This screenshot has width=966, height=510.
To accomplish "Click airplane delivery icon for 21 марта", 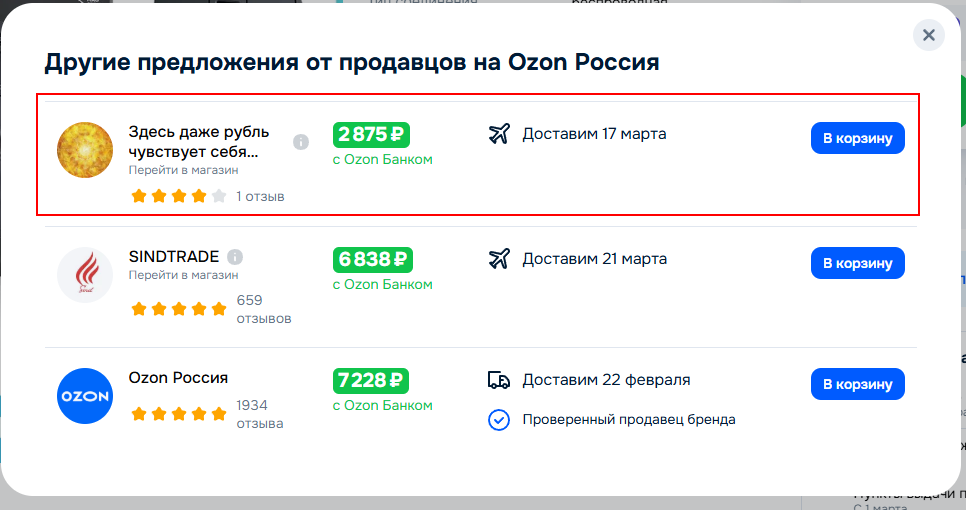I will [x=499, y=259].
